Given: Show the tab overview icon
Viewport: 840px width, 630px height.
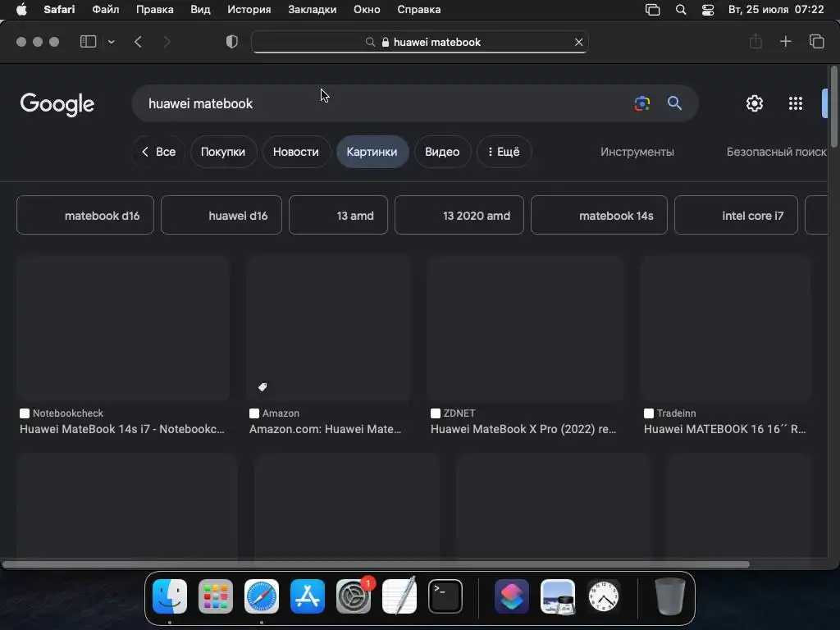Looking at the screenshot, I should click(x=816, y=41).
